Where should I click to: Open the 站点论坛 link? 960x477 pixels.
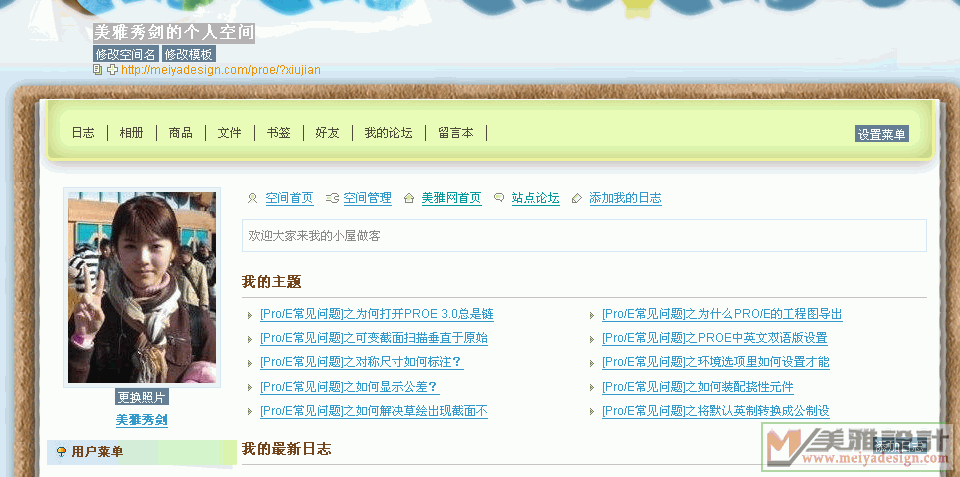536,198
